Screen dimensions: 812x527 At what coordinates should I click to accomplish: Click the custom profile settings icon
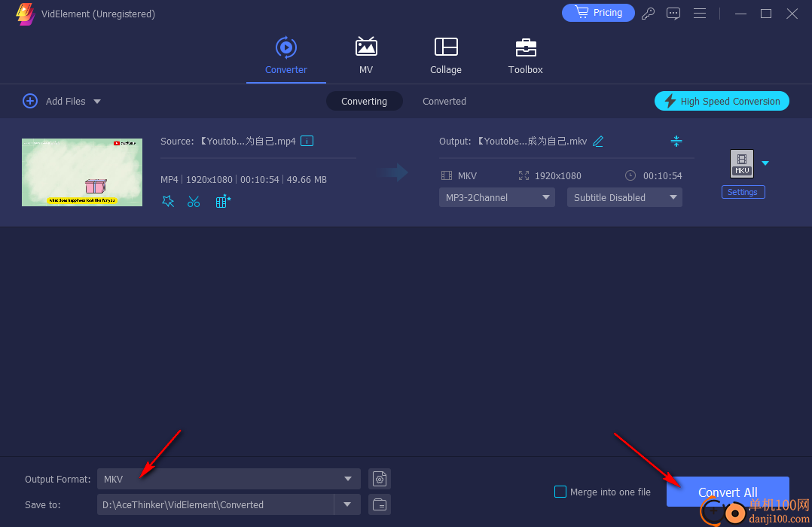380,479
